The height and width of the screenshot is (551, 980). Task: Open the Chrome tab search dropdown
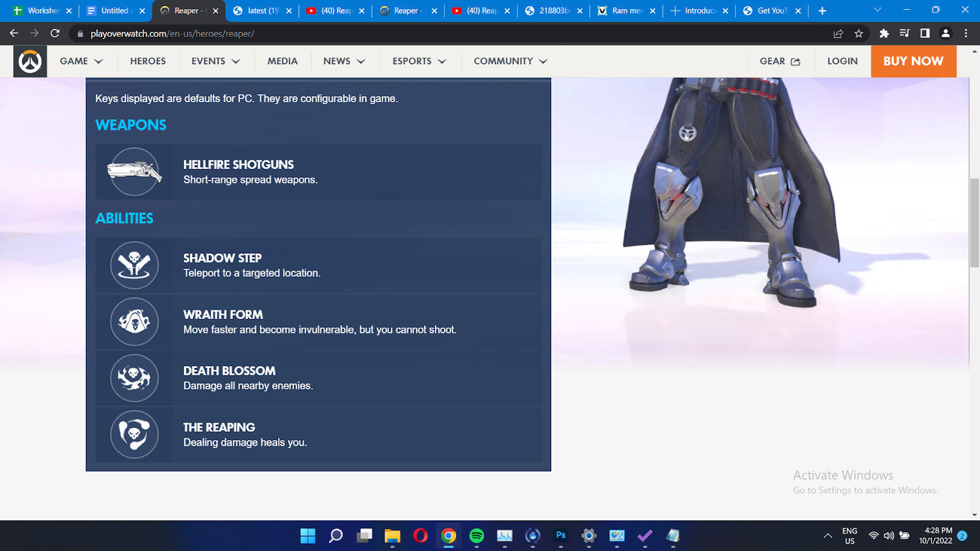click(877, 10)
